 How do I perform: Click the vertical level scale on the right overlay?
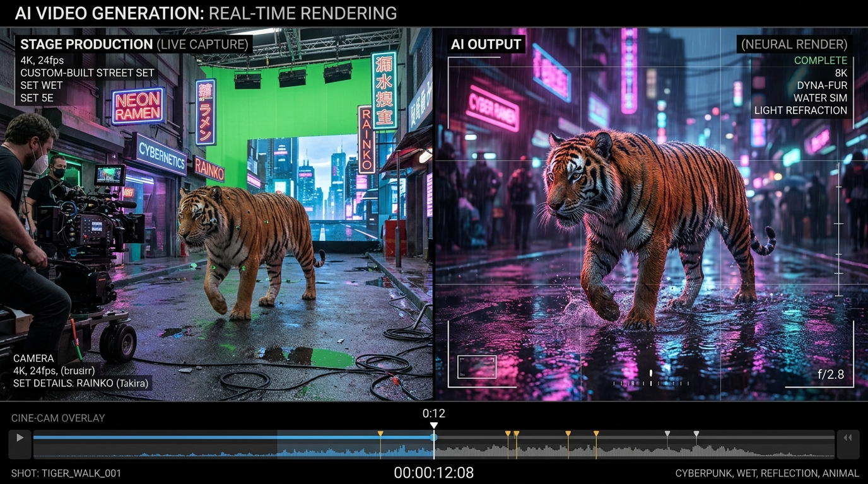tap(839, 228)
